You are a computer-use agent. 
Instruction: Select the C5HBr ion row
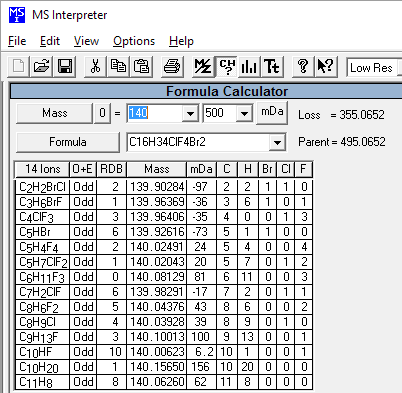click(x=164, y=232)
